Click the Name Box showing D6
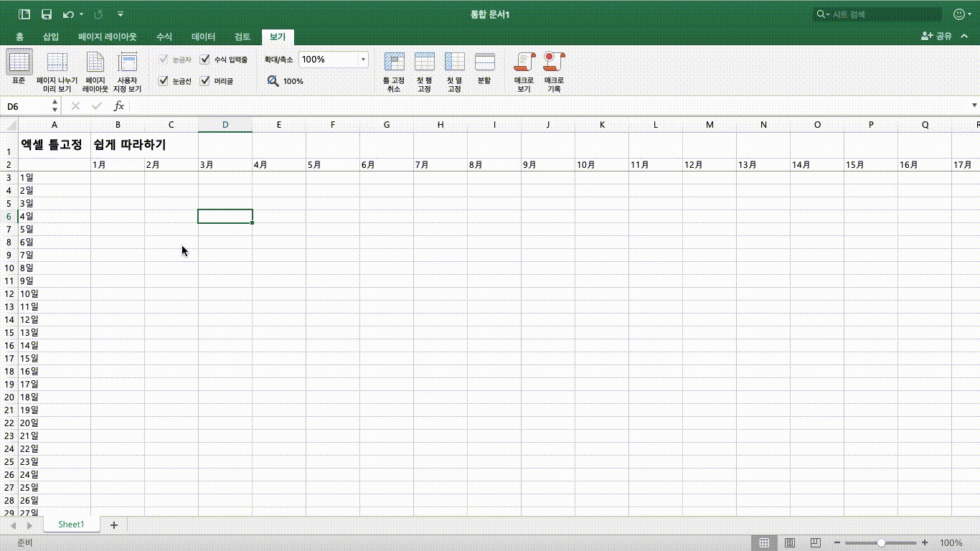 coord(26,106)
